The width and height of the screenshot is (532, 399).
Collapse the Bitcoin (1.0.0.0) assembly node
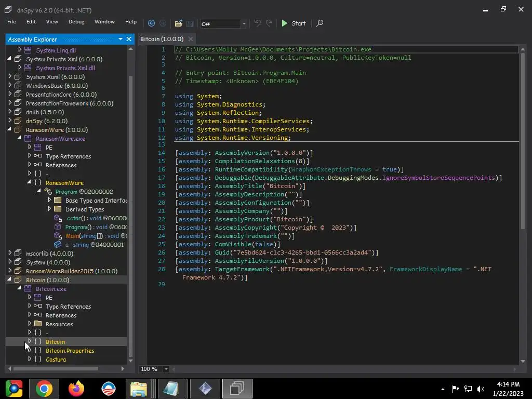[9, 279]
